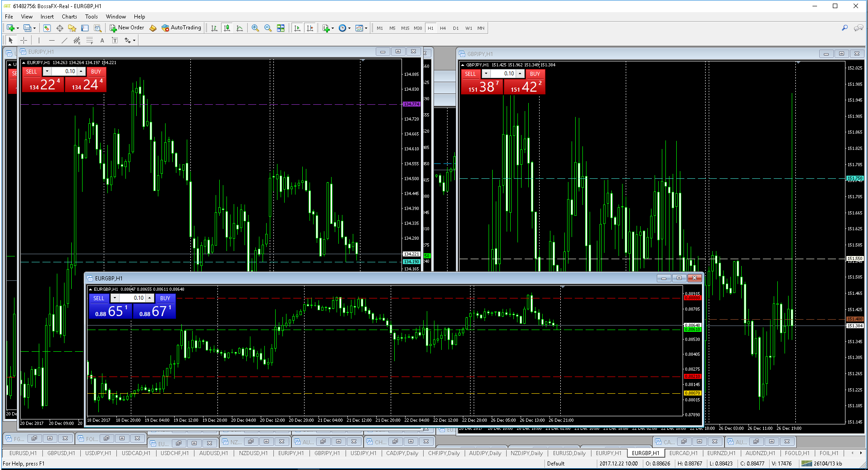Open the File menu

9,17
